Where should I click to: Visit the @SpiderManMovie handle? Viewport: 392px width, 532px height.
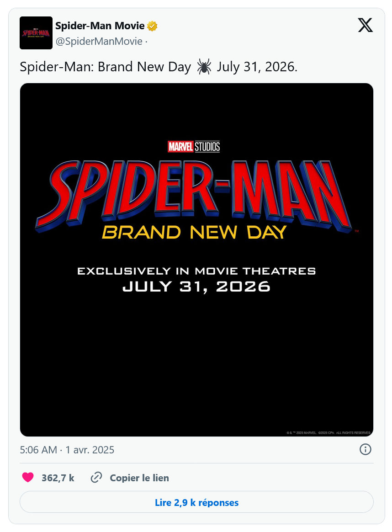(99, 42)
